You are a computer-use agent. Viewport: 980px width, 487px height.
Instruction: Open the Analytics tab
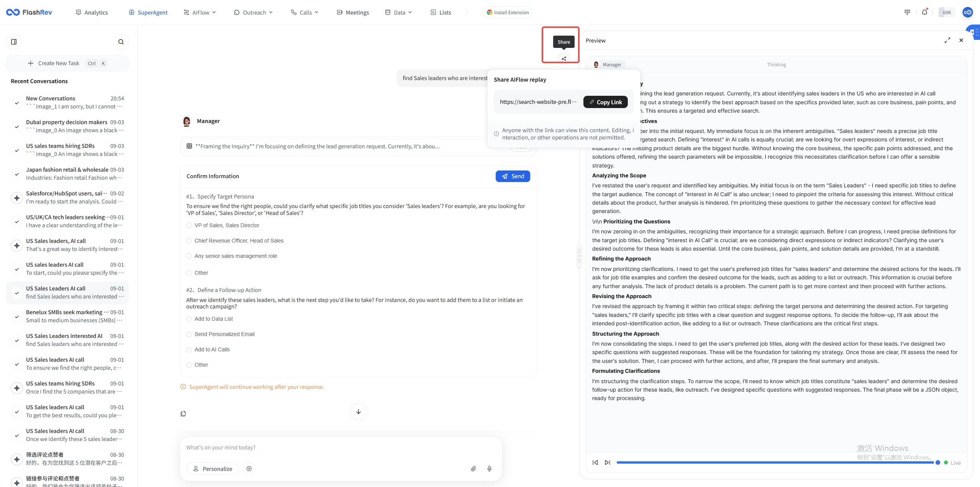click(92, 12)
